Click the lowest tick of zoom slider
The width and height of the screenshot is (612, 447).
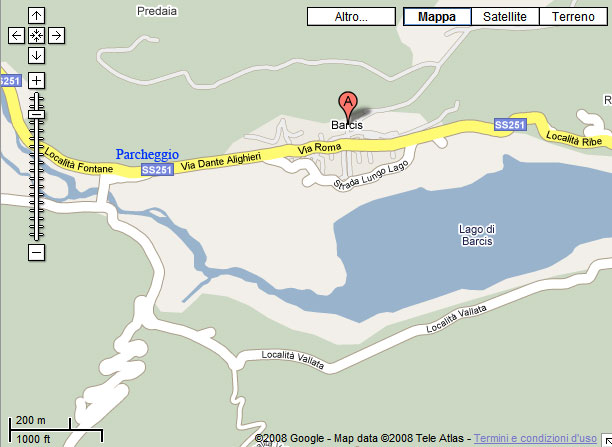click(x=36, y=235)
